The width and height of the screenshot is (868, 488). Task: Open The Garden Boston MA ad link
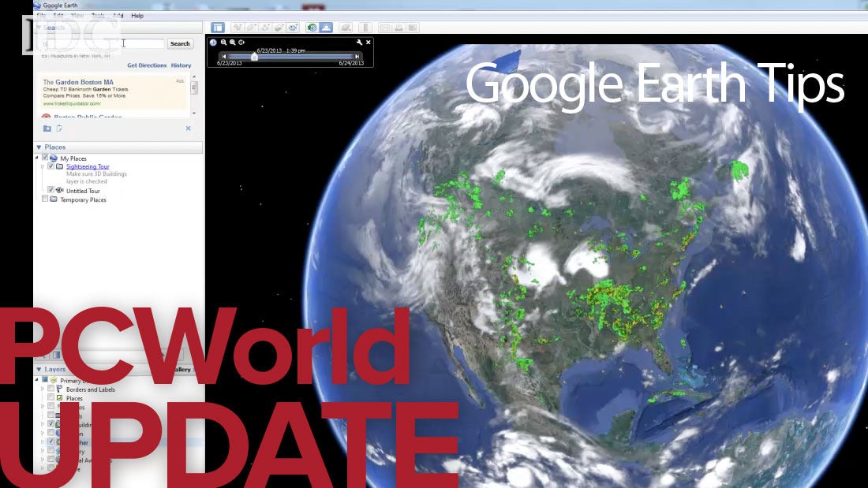point(78,82)
